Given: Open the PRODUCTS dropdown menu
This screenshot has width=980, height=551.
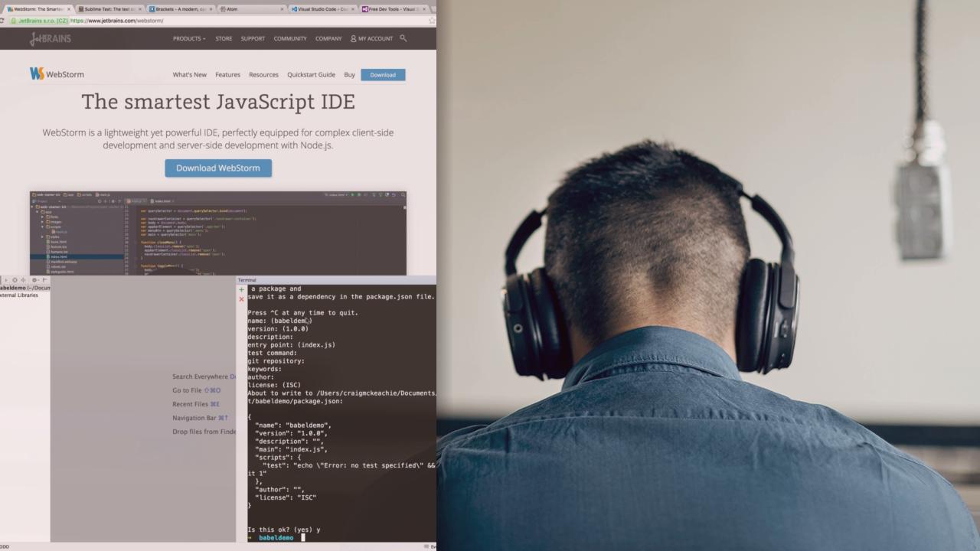Looking at the screenshot, I should [x=189, y=38].
